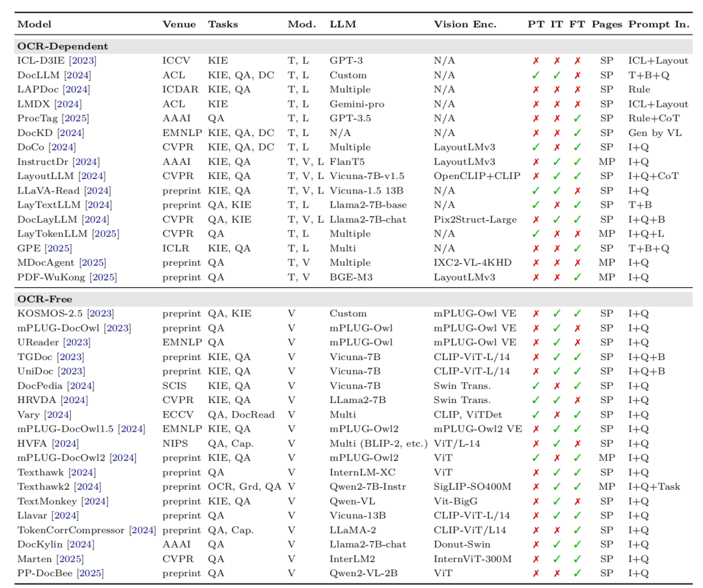
Task: Click the TokenCorrCompressor 2024 citation link
Action: click(x=143, y=530)
